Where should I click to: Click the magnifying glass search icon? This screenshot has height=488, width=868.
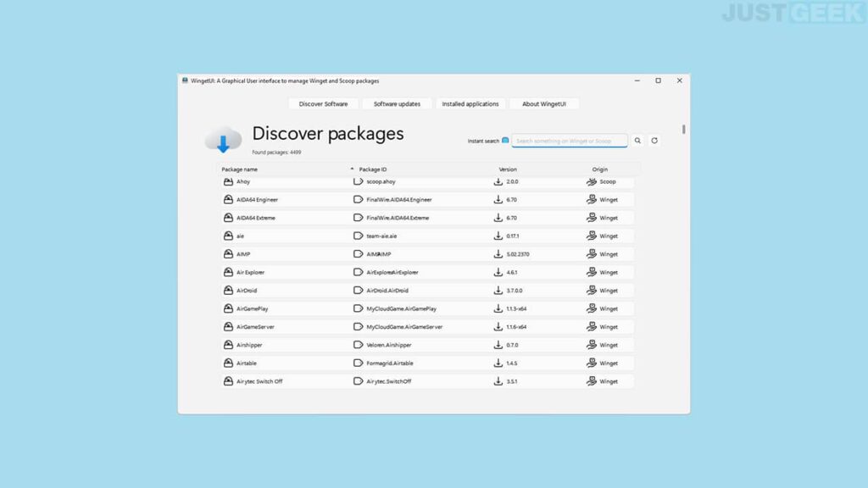click(x=637, y=141)
